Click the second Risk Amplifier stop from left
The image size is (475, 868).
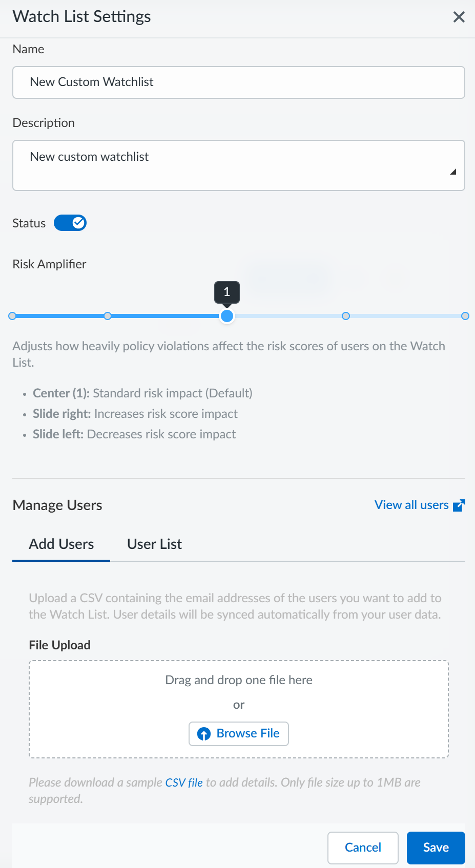point(108,316)
